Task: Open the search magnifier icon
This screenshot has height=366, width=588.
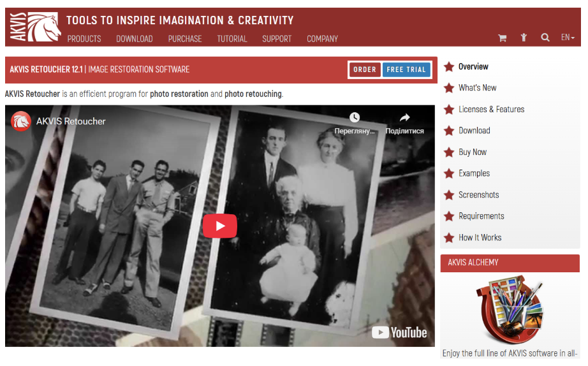Action: [545, 37]
